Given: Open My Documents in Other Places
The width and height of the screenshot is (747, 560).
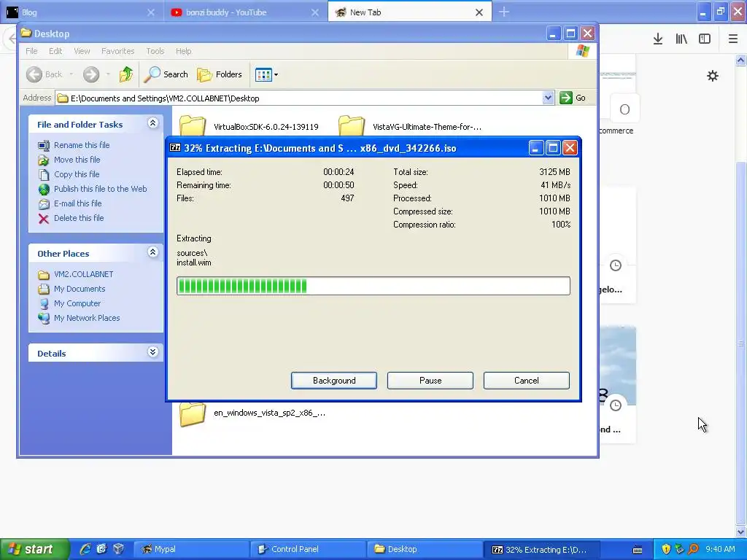Looking at the screenshot, I should (x=79, y=289).
